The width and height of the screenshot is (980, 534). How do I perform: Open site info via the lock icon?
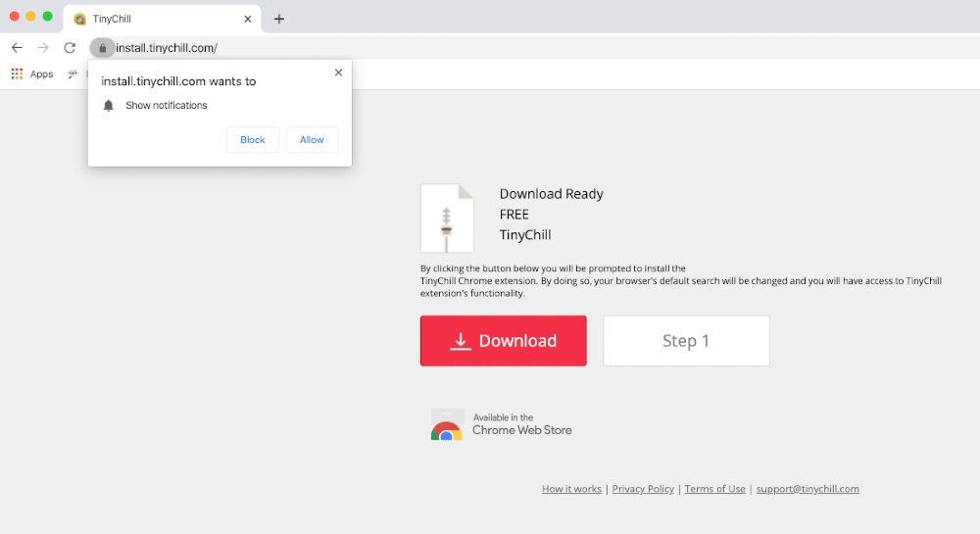[x=102, y=48]
